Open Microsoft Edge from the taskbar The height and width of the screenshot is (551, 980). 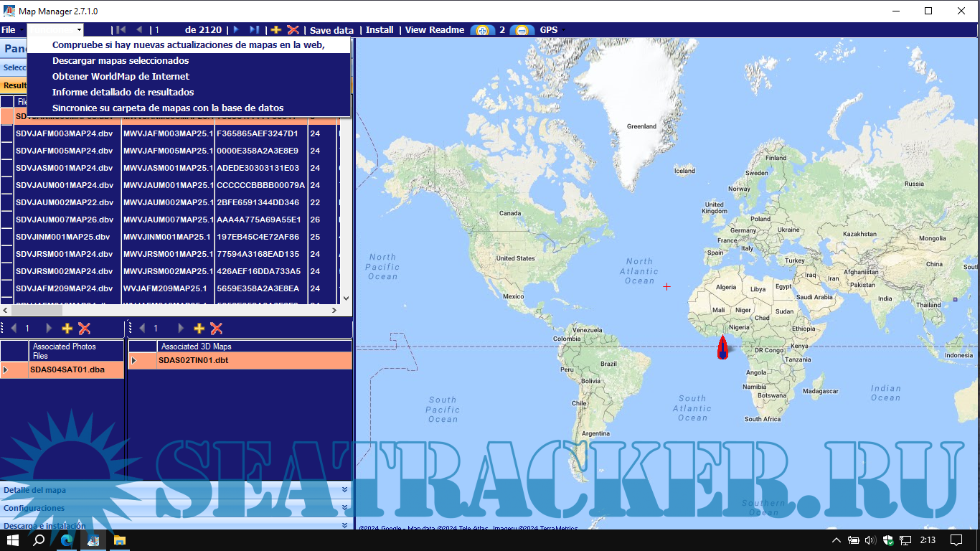[67, 540]
